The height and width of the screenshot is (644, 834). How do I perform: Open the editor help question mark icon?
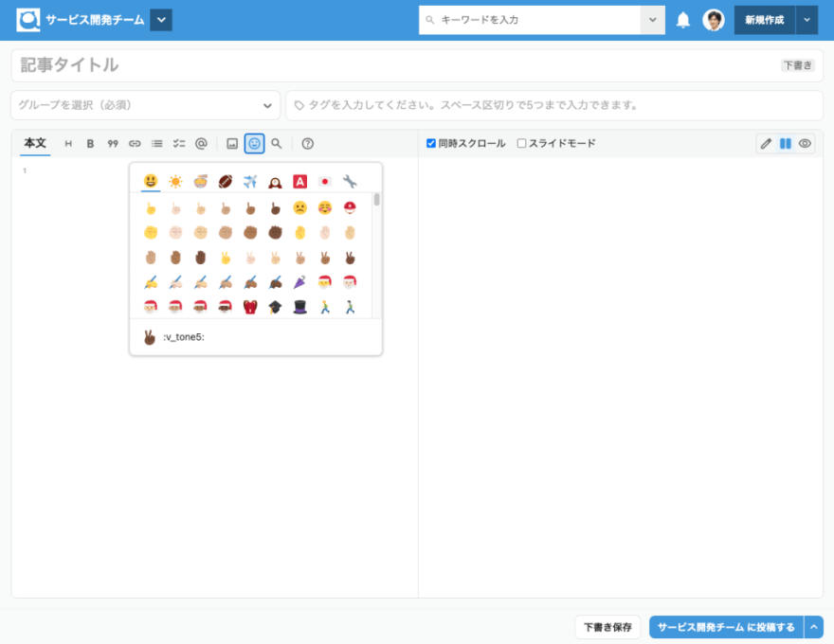[x=307, y=143]
